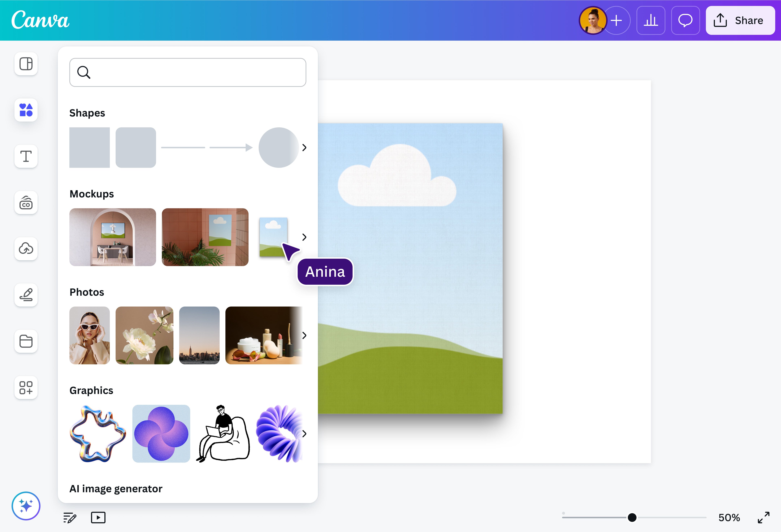Open the Projects folder icon
This screenshot has width=781, height=532.
click(26, 341)
